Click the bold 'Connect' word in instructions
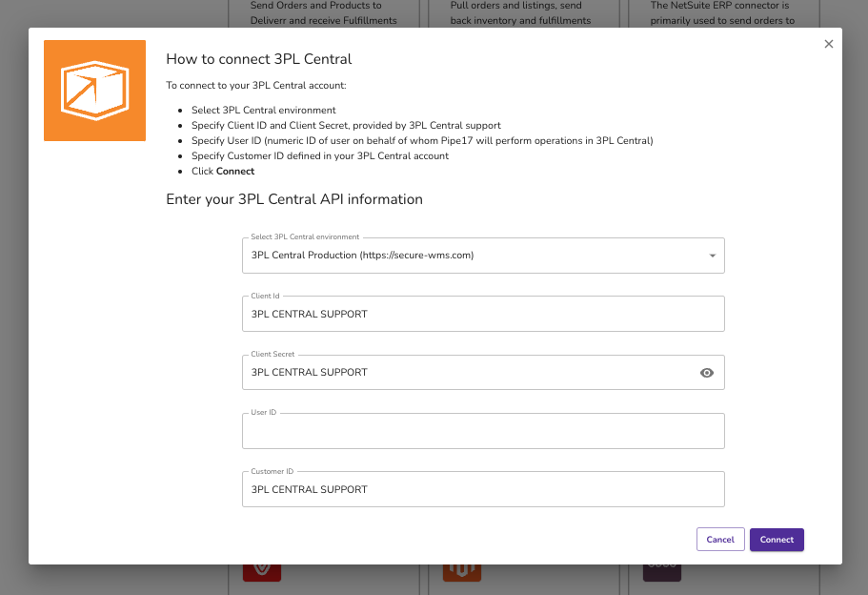This screenshot has width=868, height=595. click(x=235, y=172)
